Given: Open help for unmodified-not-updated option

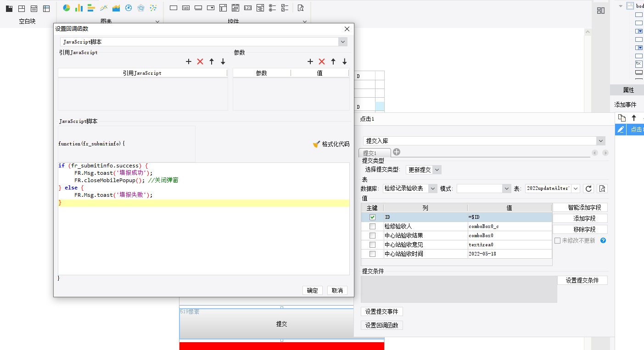Looking at the screenshot, I should pyautogui.click(x=603, y=240).
